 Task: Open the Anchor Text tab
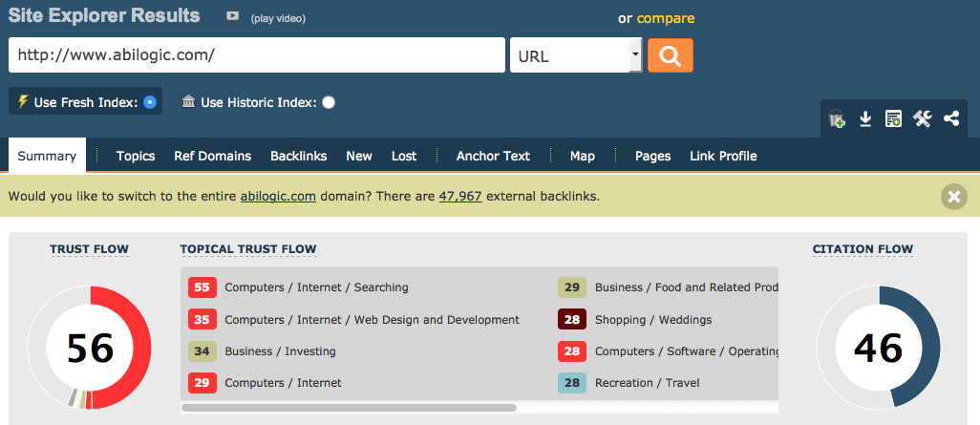493,156
